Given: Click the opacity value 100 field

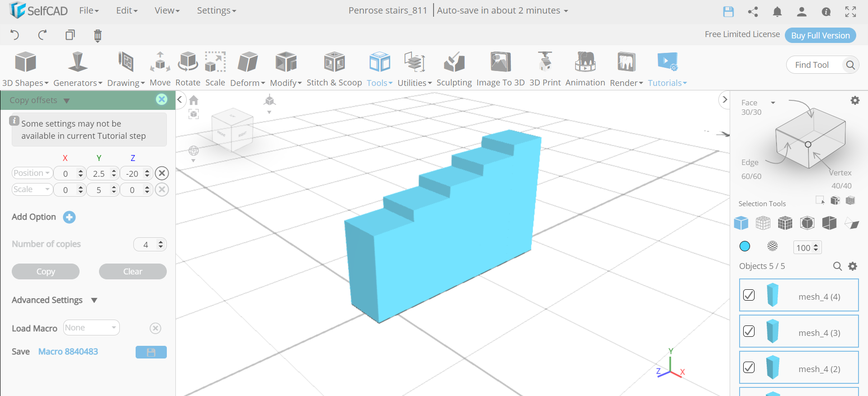Looking at the screenshot, I should pos(807,247).
